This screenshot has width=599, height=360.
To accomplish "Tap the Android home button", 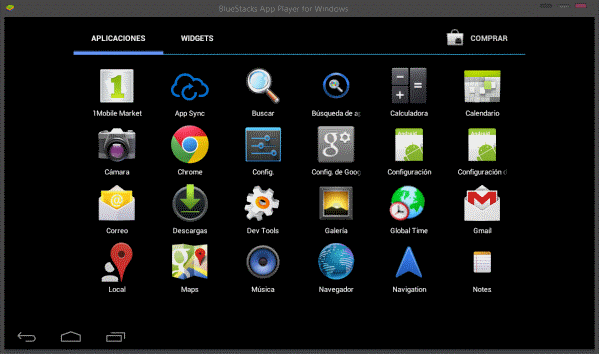I will [71, 337].
